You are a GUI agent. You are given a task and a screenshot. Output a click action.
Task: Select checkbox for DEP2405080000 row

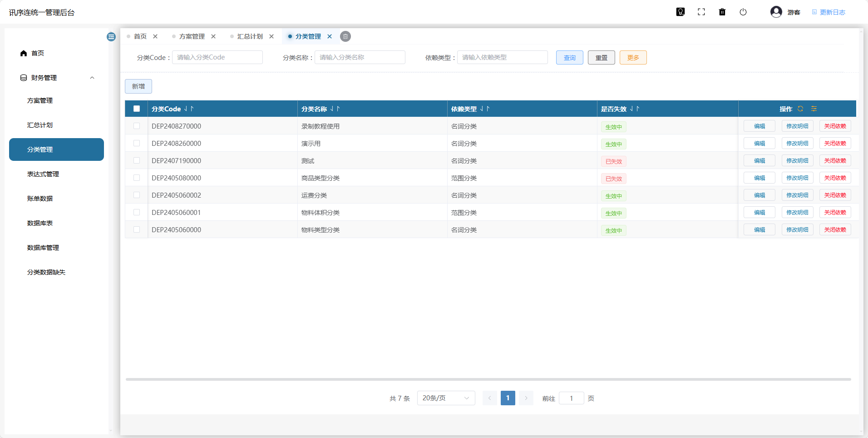pos(137,178)
